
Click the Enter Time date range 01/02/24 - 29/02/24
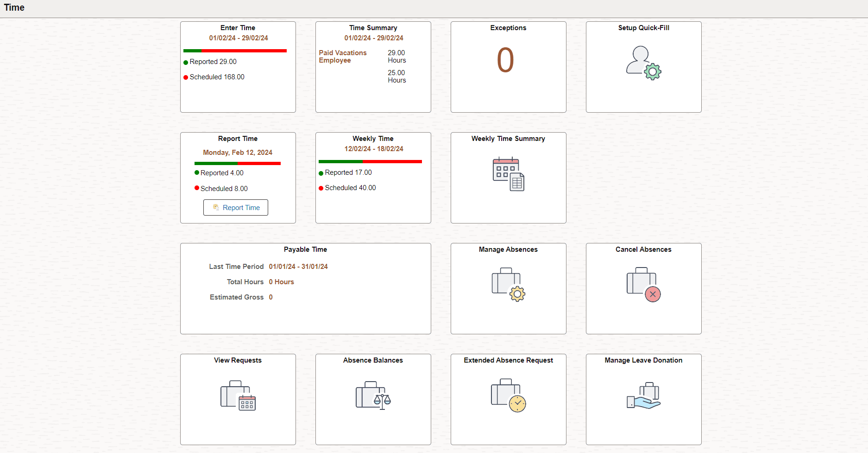tap(238, 38)
